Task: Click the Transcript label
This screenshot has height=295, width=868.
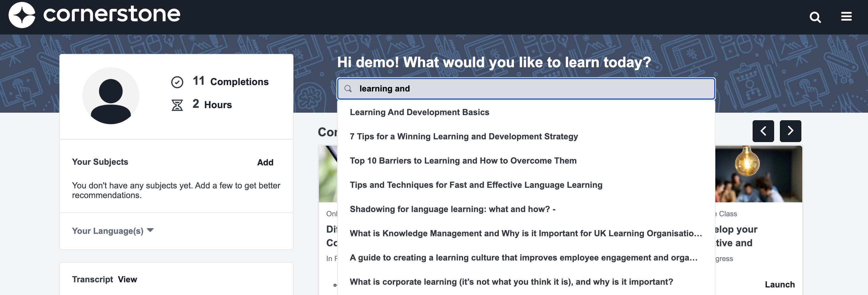Action: (92, 280)
